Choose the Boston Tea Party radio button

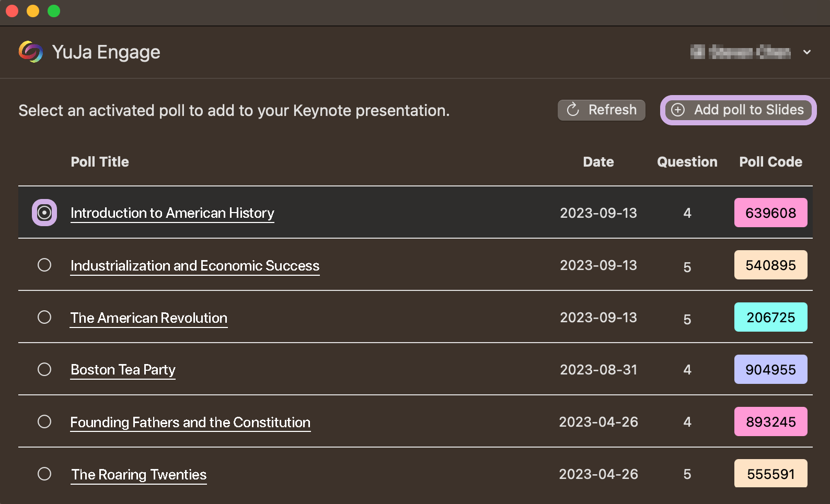(x=44, y=369)
